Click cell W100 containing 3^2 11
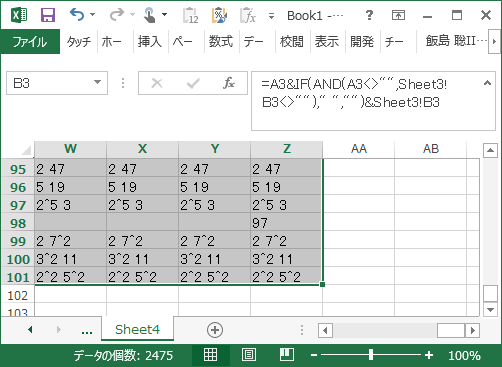 (x=70, y=259)
